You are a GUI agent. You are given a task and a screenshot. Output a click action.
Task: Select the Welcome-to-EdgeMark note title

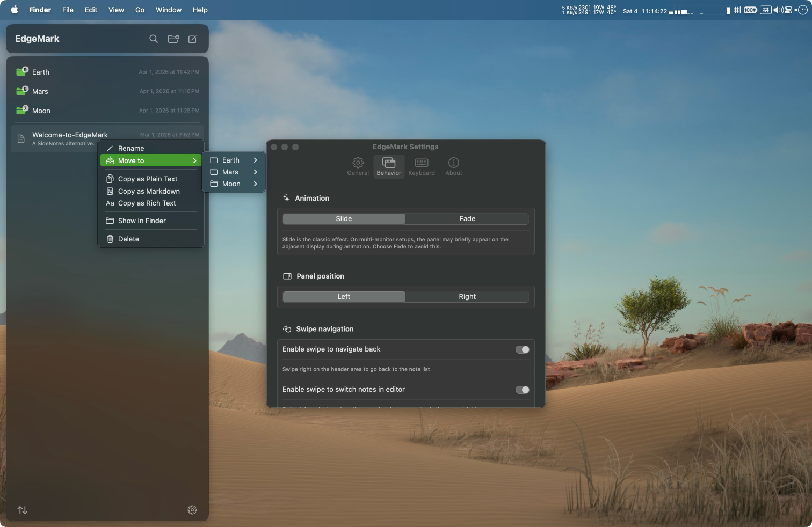point(70,135)
